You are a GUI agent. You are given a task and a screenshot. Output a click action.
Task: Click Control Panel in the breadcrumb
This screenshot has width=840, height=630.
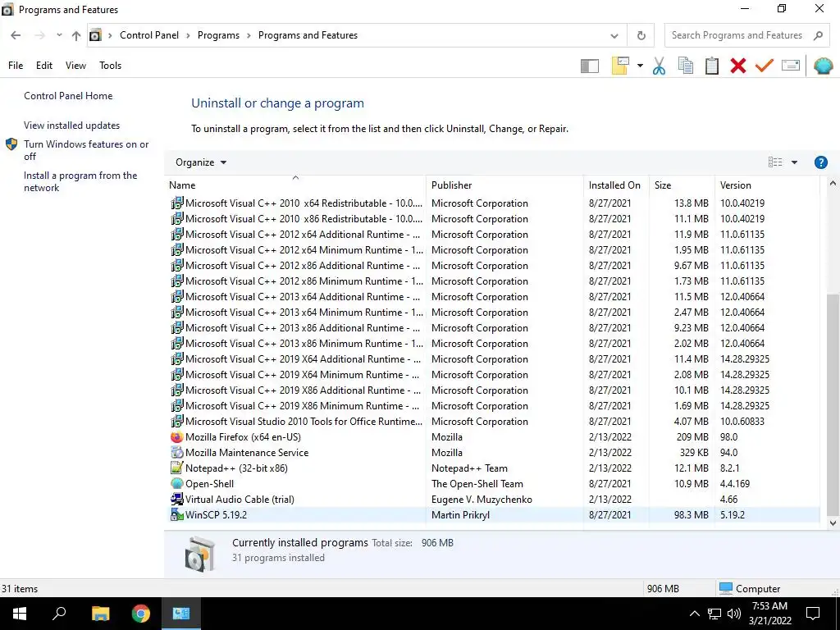point(149,35)
